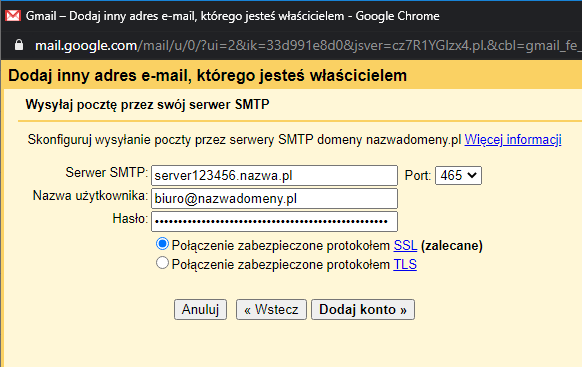Focus the Hasło password field
This screenshot has height=367, width=582.
click(274, 222)
